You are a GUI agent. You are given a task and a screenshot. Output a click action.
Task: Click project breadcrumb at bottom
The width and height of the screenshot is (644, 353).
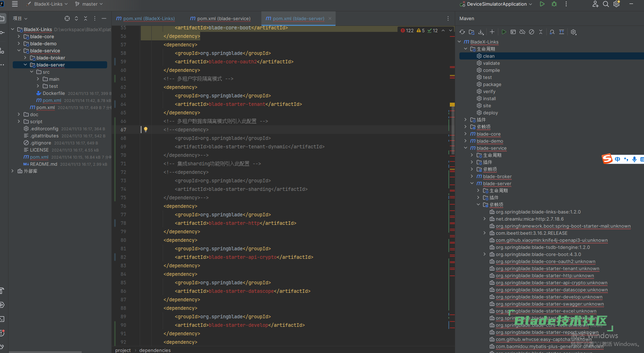pos(123,350)
